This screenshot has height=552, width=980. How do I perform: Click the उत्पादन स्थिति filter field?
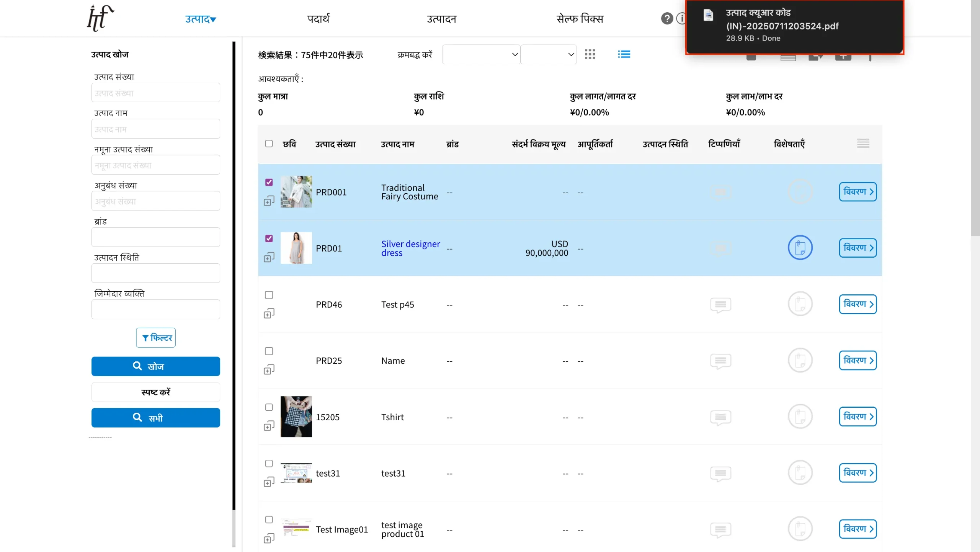(156, 273)
